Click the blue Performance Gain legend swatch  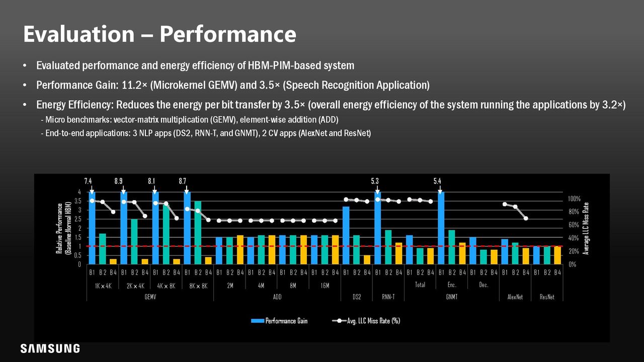[258, 321]
